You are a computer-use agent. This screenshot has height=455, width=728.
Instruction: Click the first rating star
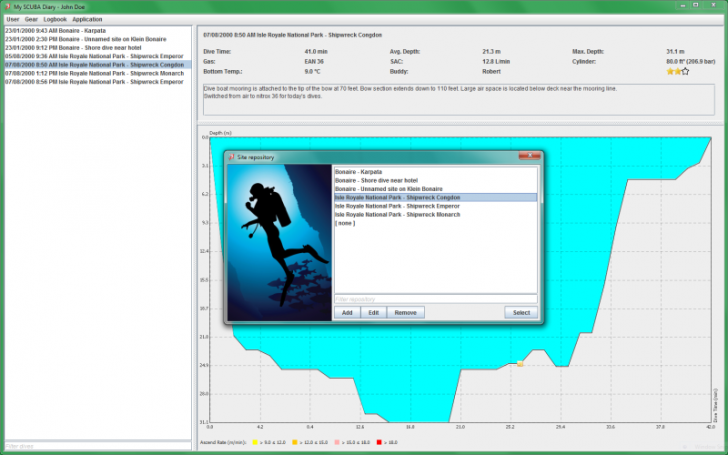670,72
